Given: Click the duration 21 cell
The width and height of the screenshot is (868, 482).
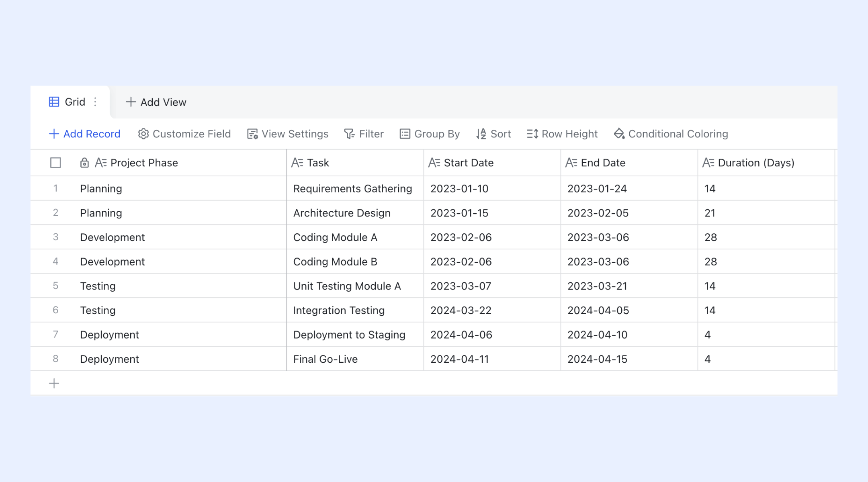Looking at the screenshot, I should coord(766,213).
